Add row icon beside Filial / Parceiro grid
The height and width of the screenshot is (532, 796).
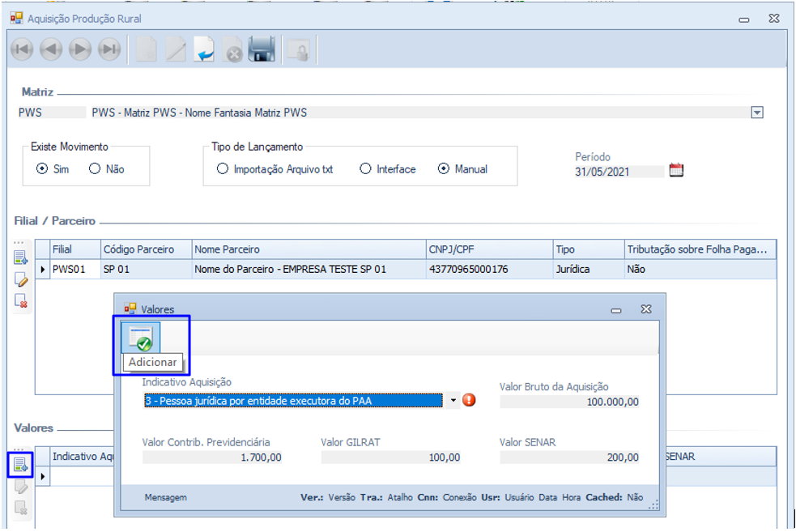[x=21, y=257]
